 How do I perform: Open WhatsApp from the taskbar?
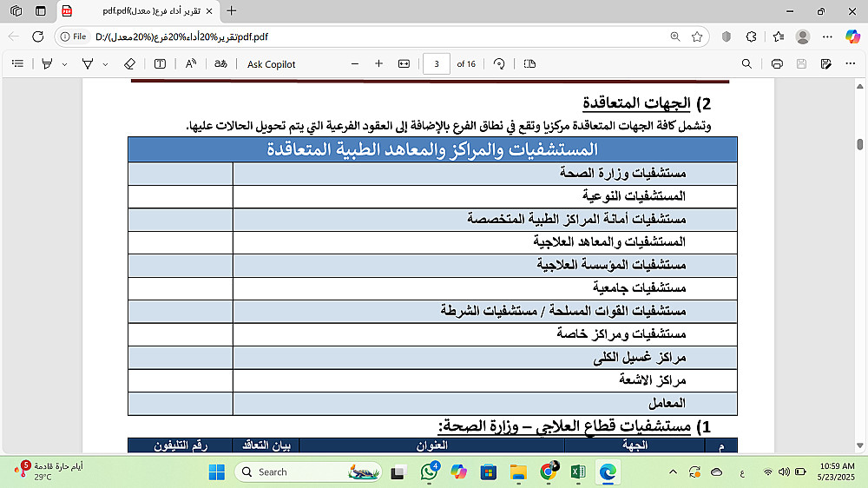point(429,472)
